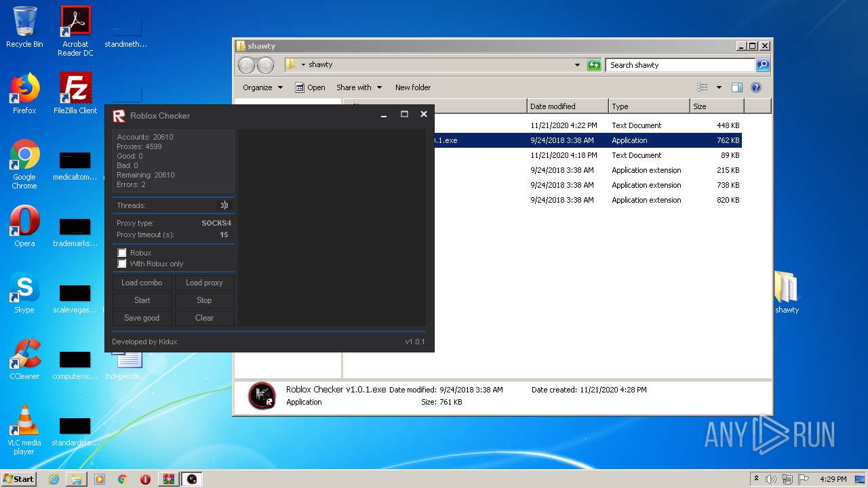868x488 pixels.
Task: Click volume icon in system tray
Action: [x=771, y=479]
